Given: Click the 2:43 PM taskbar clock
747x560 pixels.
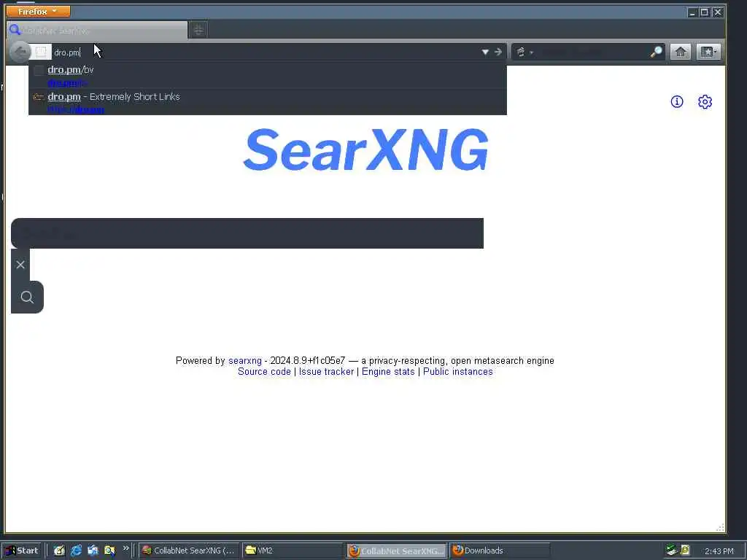Looking at the screenshot, I should click(x=719, y=551).
